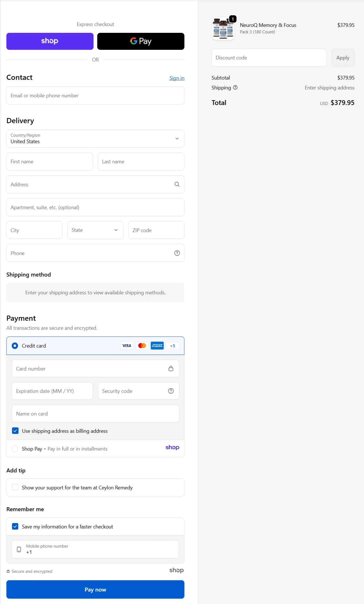Select the Shop Pay payment option
Image resolution: width=364 pixels, height=604 pixels.
pos(15,449)
